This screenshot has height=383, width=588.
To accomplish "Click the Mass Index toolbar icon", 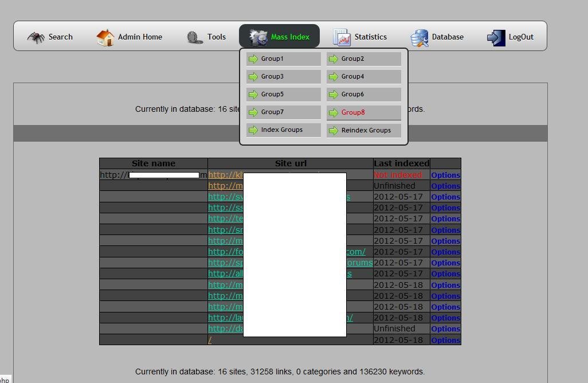I will coord(259,36).
